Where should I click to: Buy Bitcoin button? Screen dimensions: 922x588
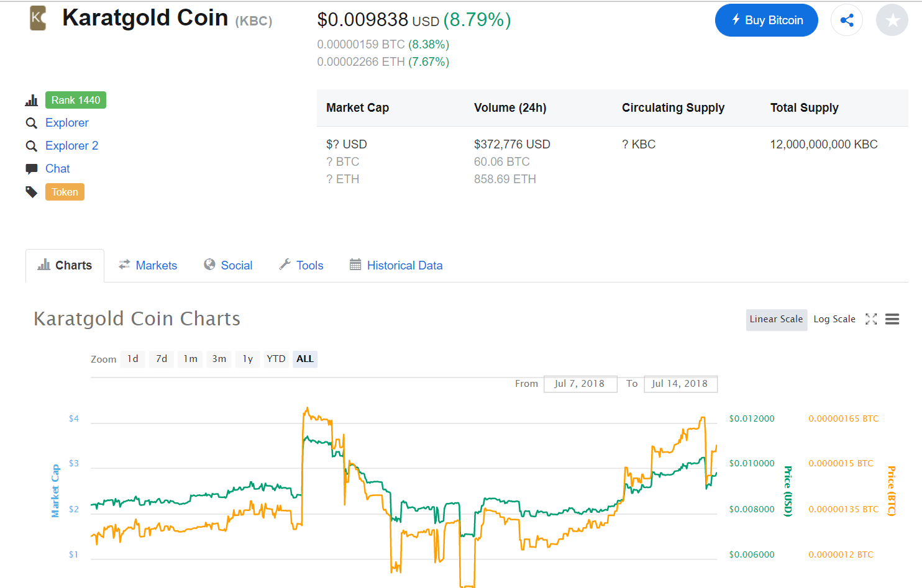pos(767,20)
